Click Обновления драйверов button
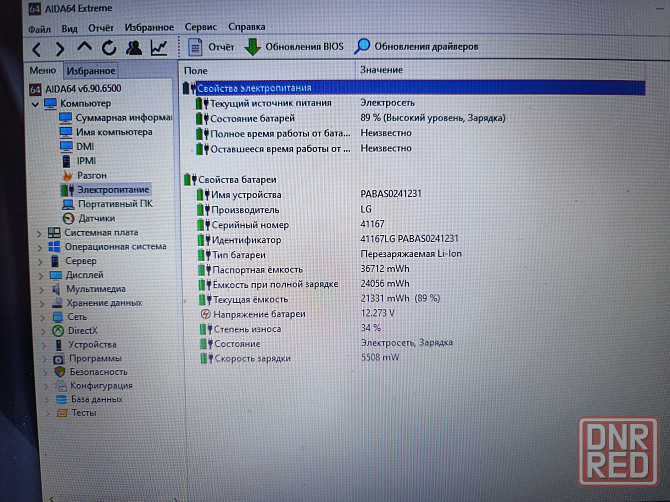The width and height of the screenshot is (670, 502). coord(416,46)
